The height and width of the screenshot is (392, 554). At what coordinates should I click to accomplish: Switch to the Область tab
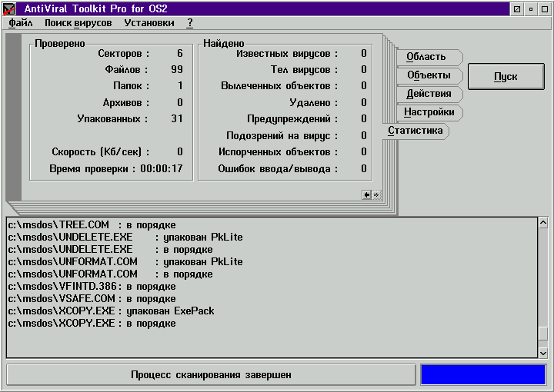point(429,57)
